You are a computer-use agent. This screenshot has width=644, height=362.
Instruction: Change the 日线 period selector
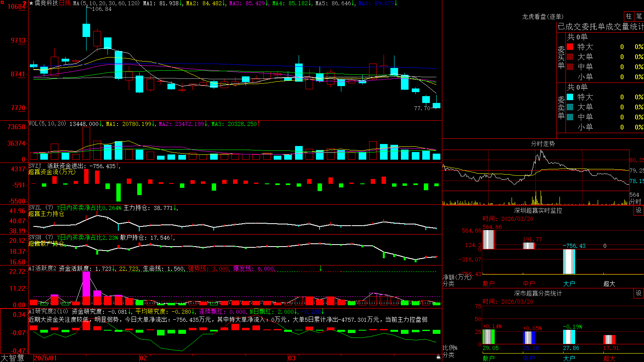pos(65,3)
